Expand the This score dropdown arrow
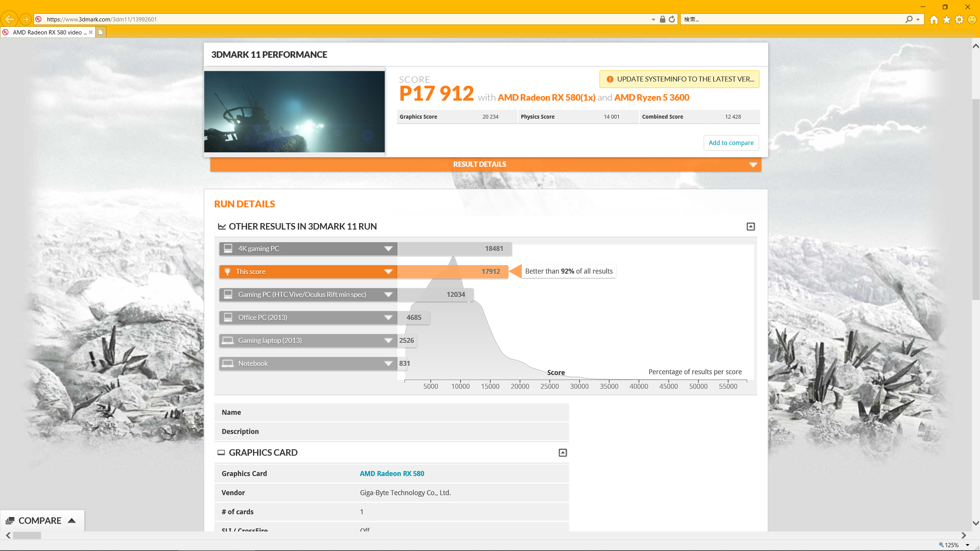The image size is (980, 551). point(388,272)
